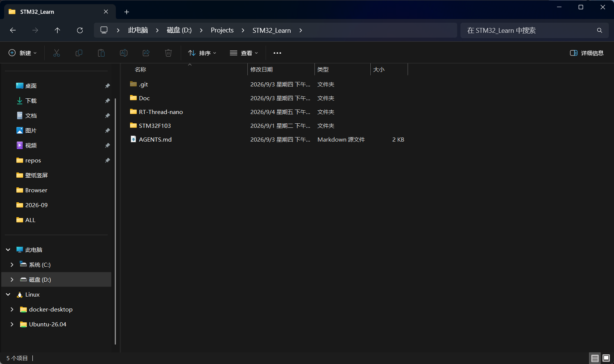
Task: Open the more options ellipsis menu
Action: pos(277,53)
